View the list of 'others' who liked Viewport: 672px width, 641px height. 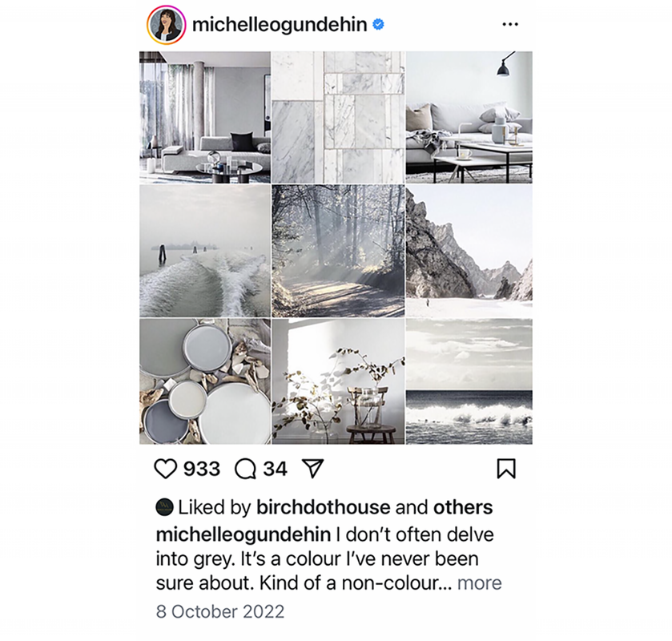point(463,508)
